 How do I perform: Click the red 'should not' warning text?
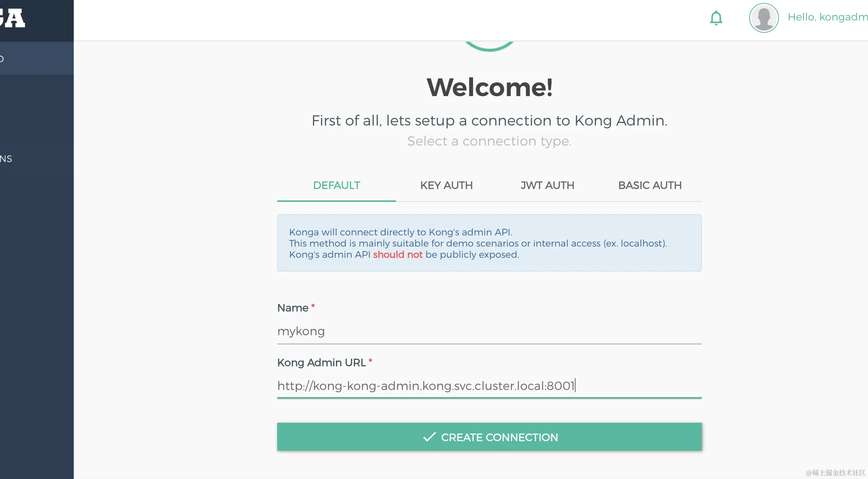(x=397, y=255)
